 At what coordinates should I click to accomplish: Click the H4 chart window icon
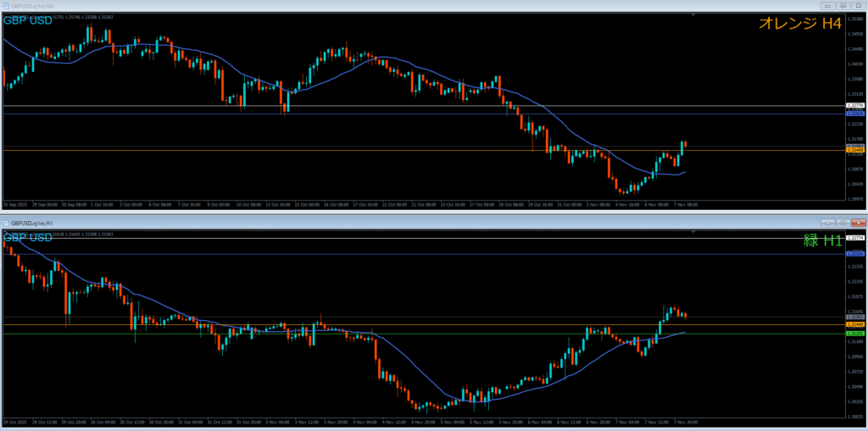(x=6, y=5)
